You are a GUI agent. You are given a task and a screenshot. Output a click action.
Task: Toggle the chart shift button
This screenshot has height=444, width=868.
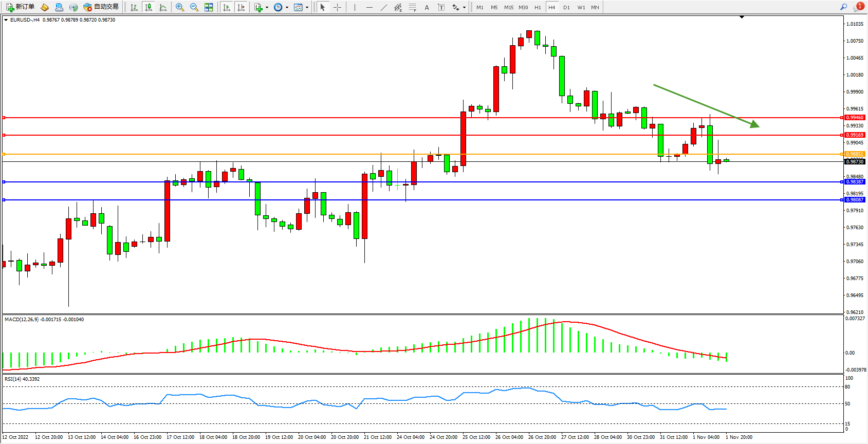coord(241,7)
